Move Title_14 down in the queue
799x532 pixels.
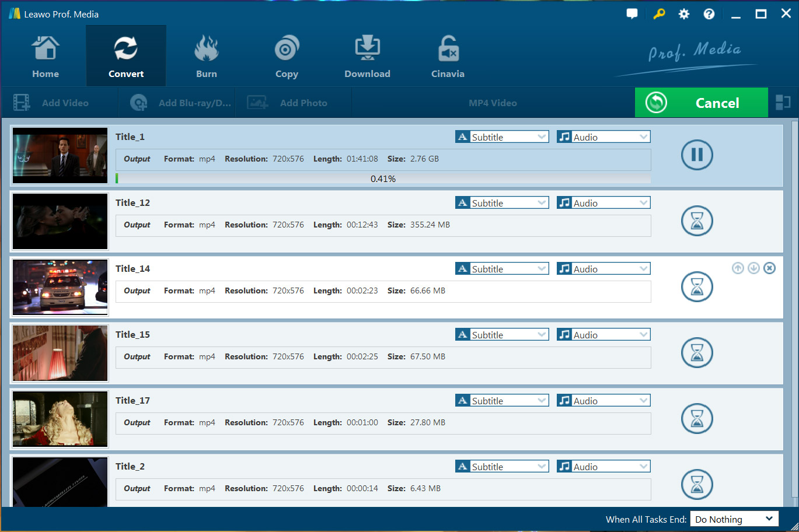(x=753, y=268)
